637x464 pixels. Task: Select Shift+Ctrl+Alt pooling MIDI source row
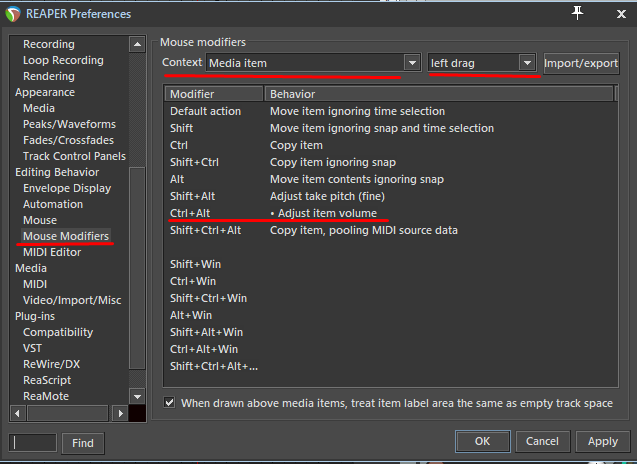pos(390,230)
